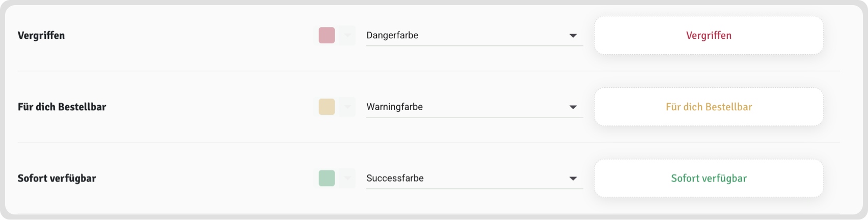Click the Successfarbe text in the select
This screenshot has width=868, height=220.
[x=395, y=178]
